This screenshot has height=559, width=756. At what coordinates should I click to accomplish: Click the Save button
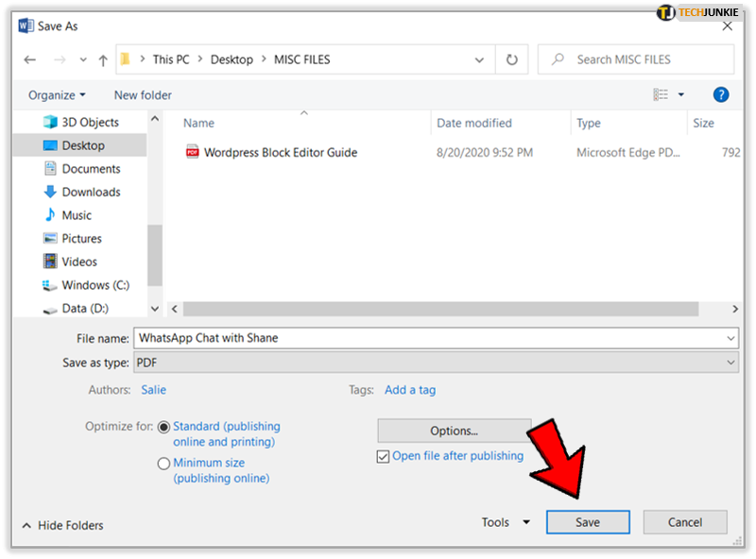click(x=587, y=522)
